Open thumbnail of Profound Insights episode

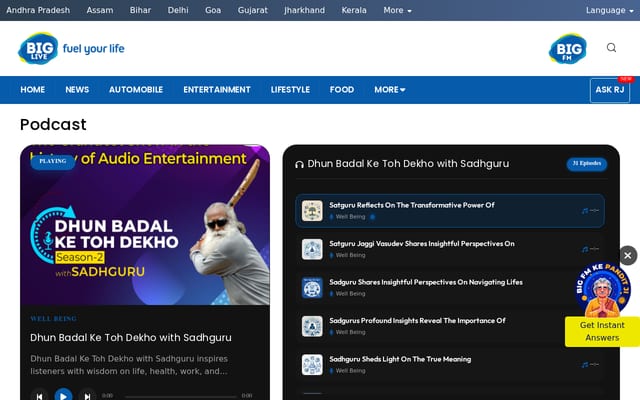[x=312, y=326]
